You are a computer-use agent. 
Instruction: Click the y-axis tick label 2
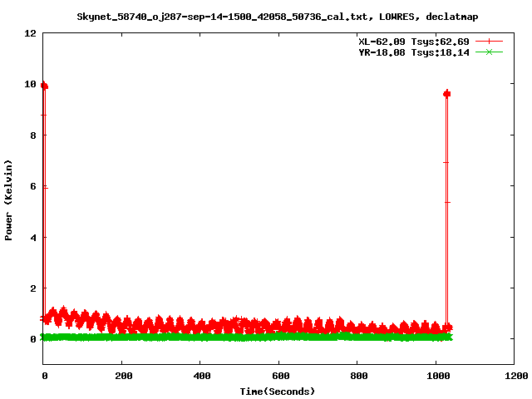tap(33, 288)
